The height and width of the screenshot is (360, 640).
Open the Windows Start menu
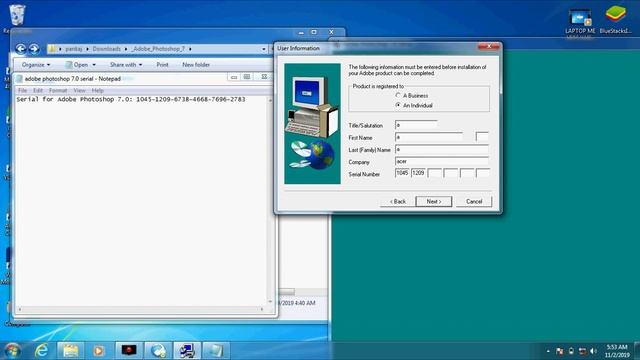(x=13, y=350)
